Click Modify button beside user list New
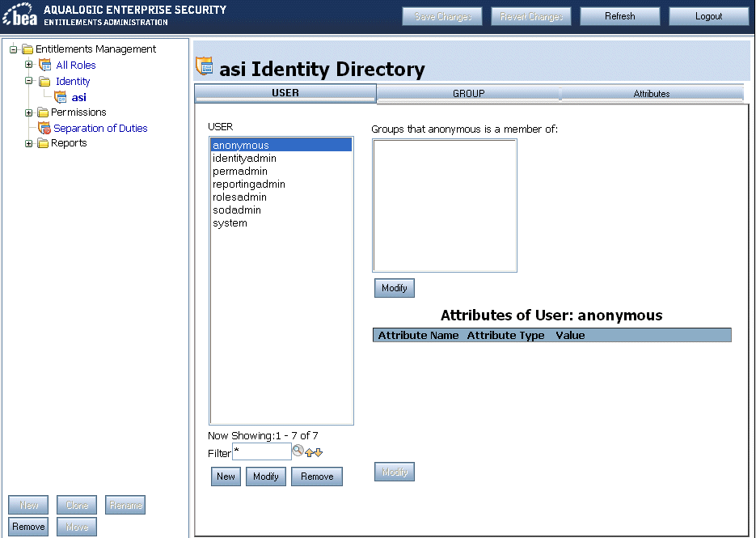The height and width of the screenshot is (538, 756). point(266,477)
